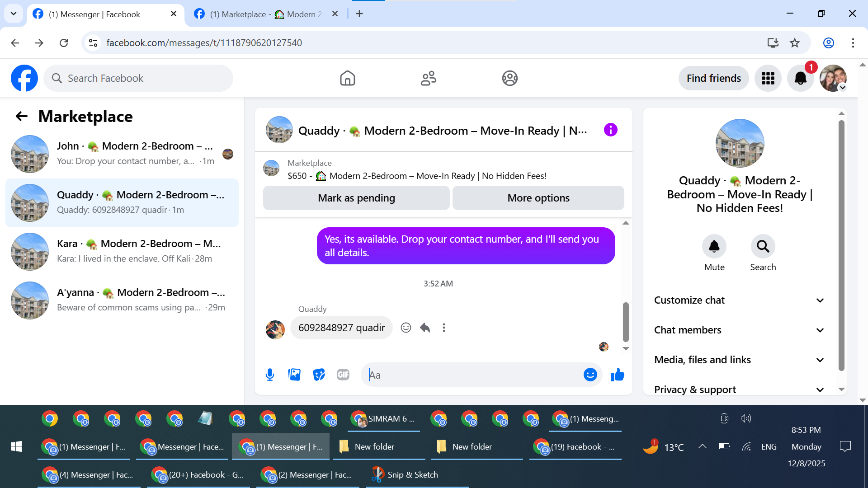868x488 pixels.
Task: Expand Chat members section
Action: pyautogui.click(x=740, y=330)
